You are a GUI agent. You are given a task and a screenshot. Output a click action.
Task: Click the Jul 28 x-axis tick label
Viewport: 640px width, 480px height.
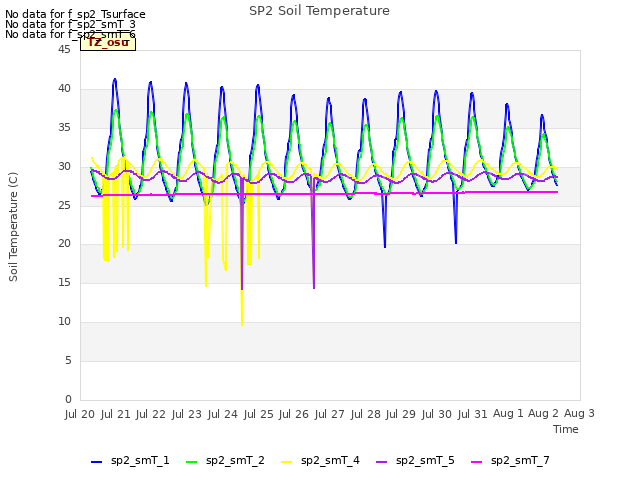pos(365,414)
